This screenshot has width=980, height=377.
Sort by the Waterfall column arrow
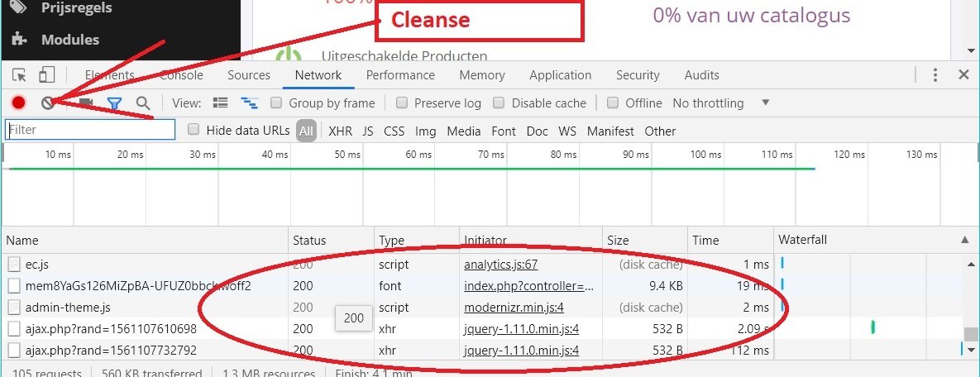click(964, 240)
